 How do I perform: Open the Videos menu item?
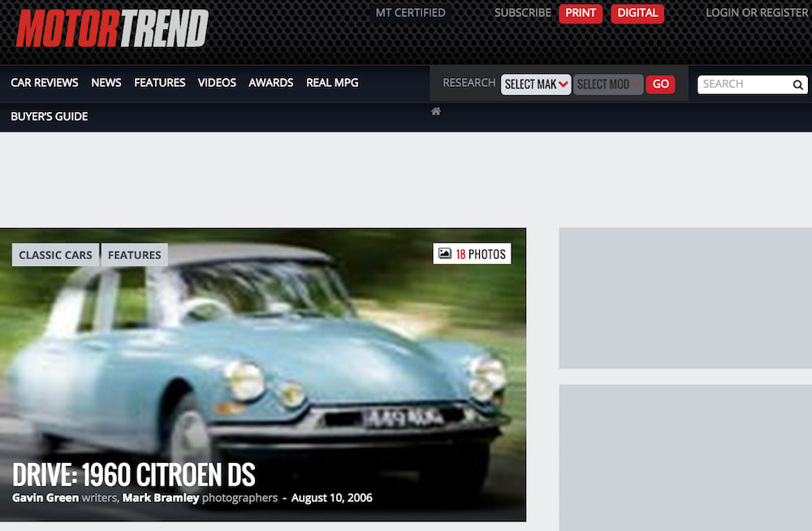click(217, 83)
